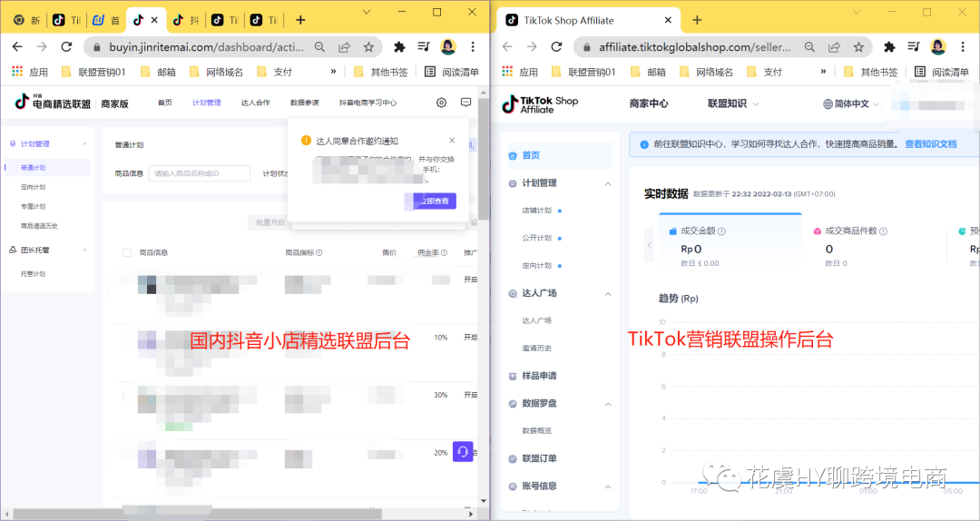Collapse the 团长托管 section in the sidebar
This screenshot has height=521, width=980.
(84, 250)
